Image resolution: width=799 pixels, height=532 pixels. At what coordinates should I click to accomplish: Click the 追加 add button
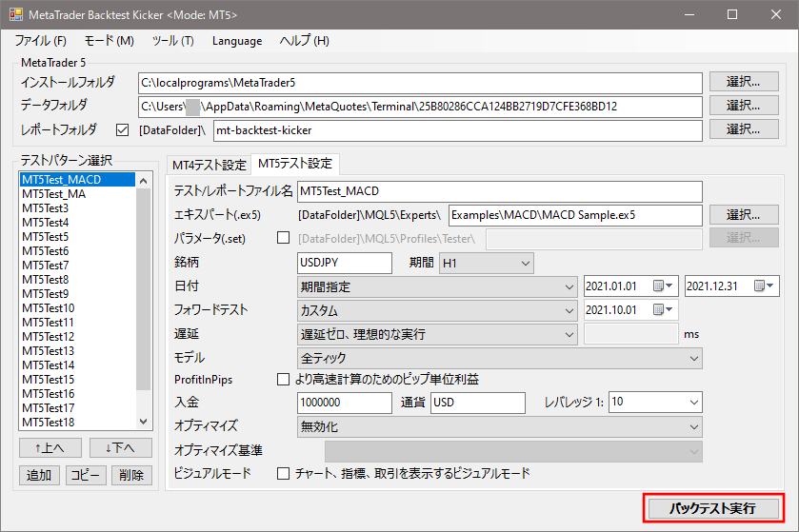[x=39, y=475]
